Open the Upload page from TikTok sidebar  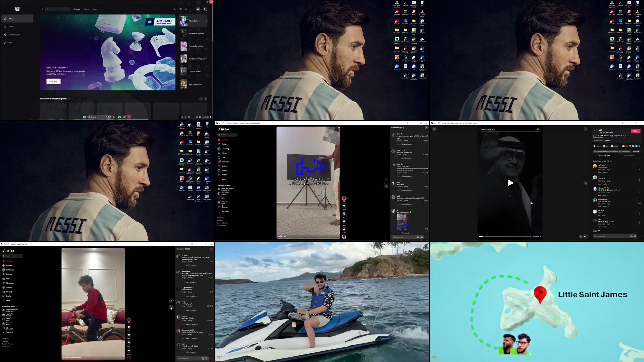tap(225, 170)
